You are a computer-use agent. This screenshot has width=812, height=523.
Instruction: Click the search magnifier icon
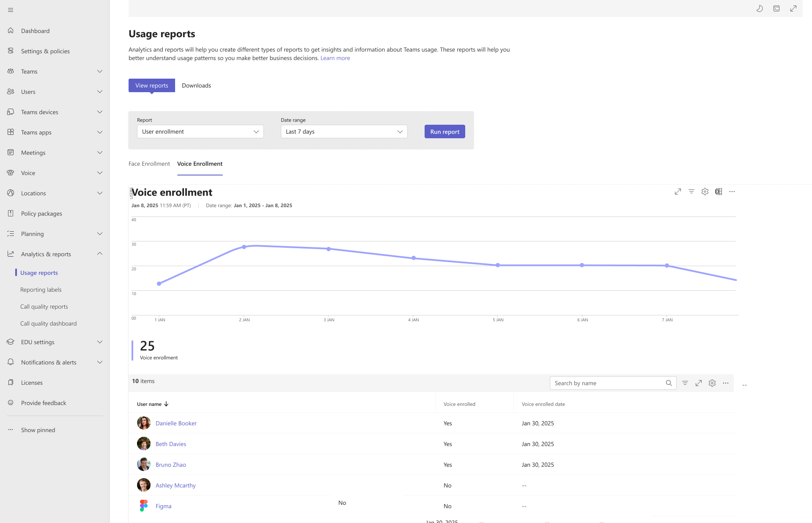coord(669,383)
